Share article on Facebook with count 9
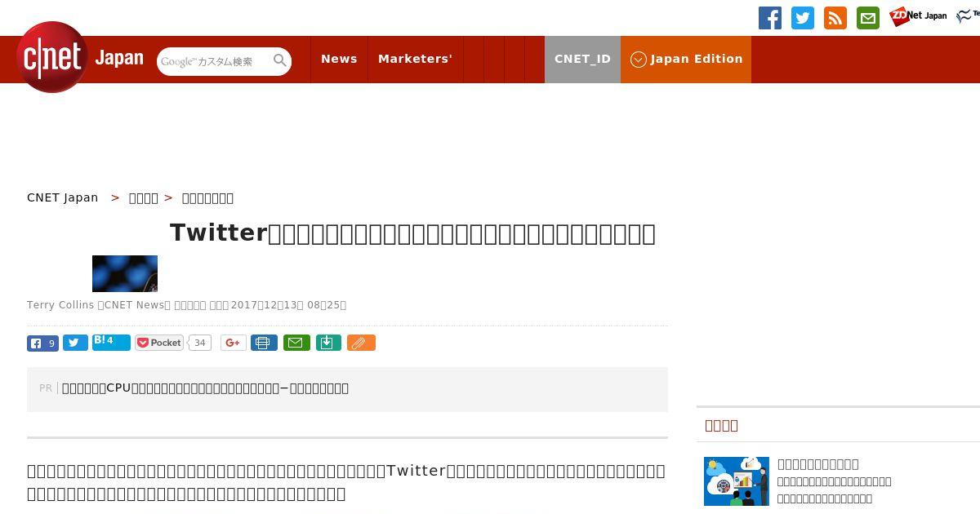980x514 pixels. pos(42,343)
